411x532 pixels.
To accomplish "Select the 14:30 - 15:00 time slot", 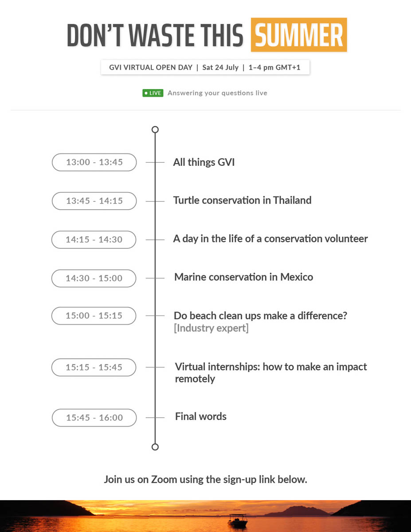I will pyautogui.click(x=94, y=278).
